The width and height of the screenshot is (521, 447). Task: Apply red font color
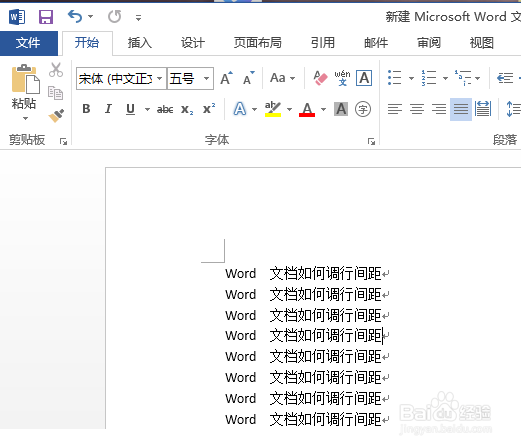[x=307, y=109]
